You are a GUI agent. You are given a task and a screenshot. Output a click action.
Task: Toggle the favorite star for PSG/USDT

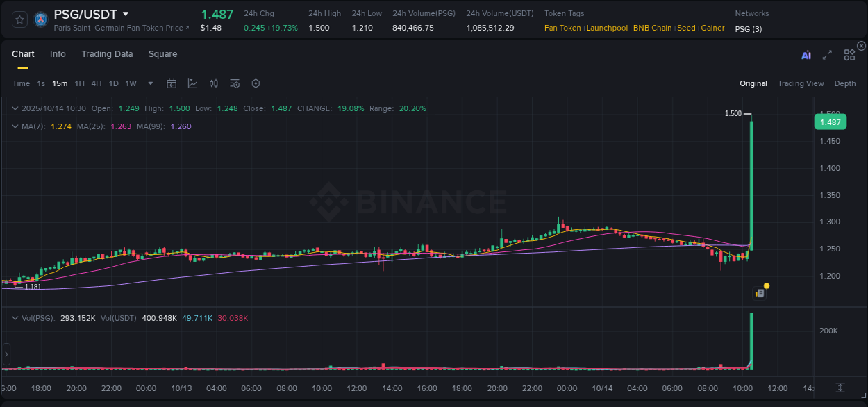pos(19,19)
